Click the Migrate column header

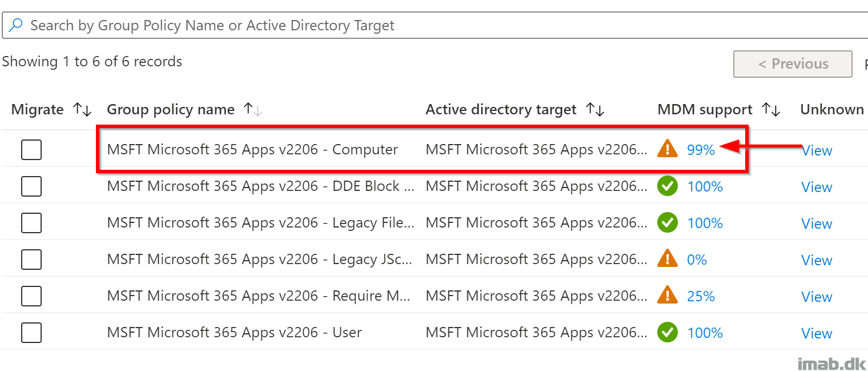(x=38, y=110)
